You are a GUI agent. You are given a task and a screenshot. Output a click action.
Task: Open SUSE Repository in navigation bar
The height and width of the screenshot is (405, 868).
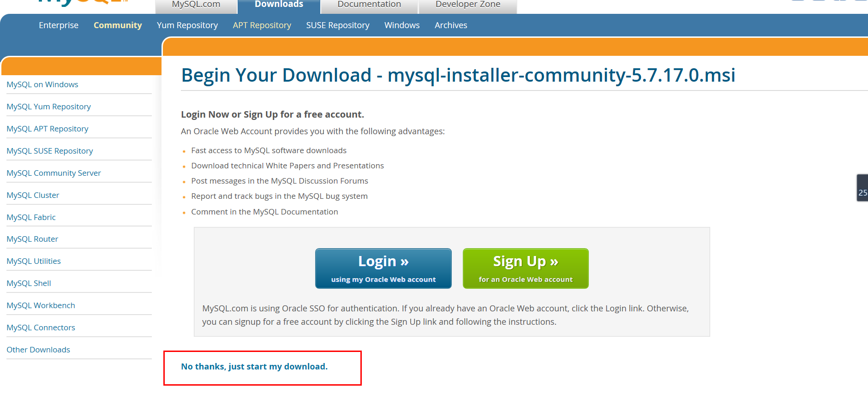[x=338, y=25]
